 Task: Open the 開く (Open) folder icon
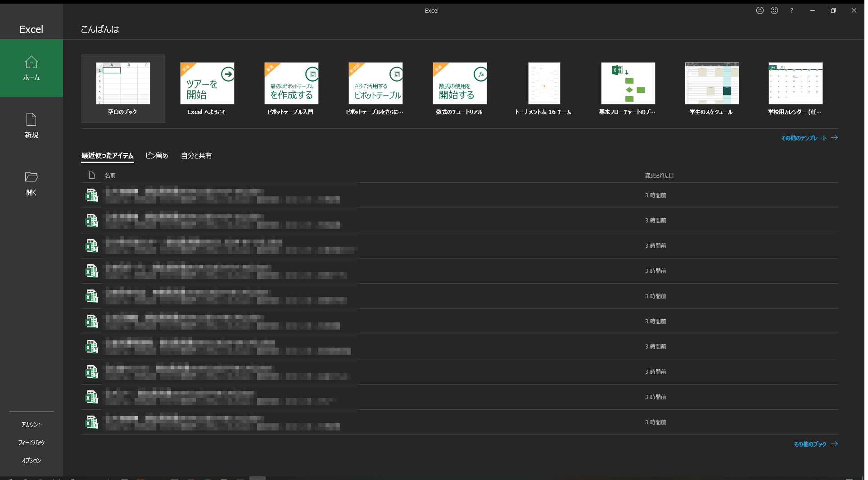click(x=32, y=177)
